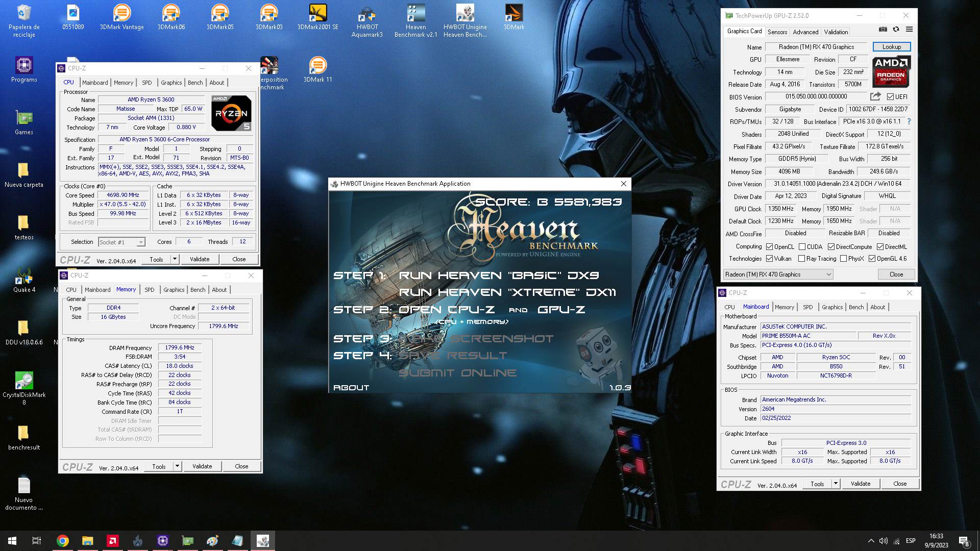The height and width of the screenshot is (551, 980).
Task: Click the DRAM Frequency value field
Action: pos(180,347)
